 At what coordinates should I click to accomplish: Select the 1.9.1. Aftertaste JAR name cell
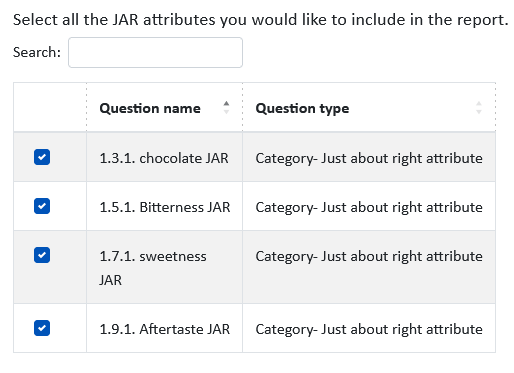coord(164,328)
